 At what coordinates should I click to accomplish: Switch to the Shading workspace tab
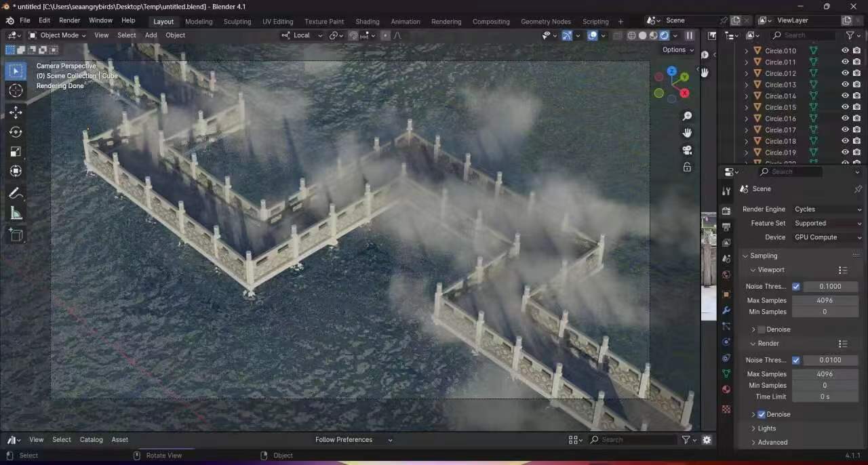[367, 22]
